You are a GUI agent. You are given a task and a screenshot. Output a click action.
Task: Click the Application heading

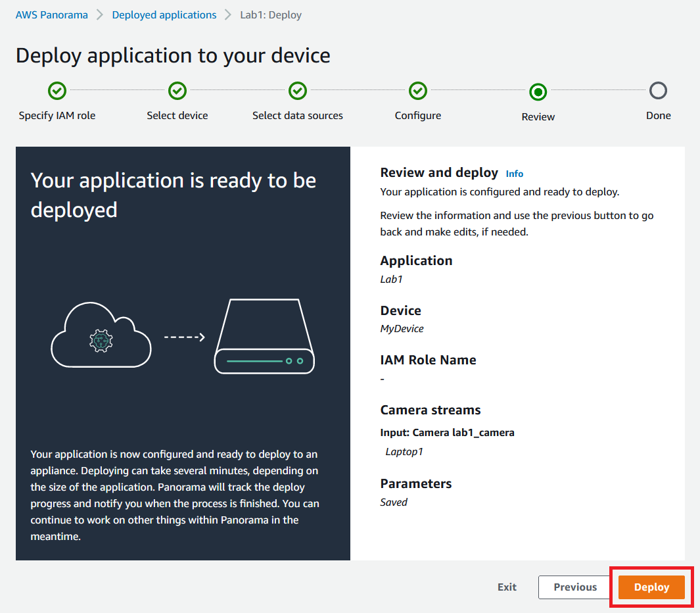click(416, 260)
